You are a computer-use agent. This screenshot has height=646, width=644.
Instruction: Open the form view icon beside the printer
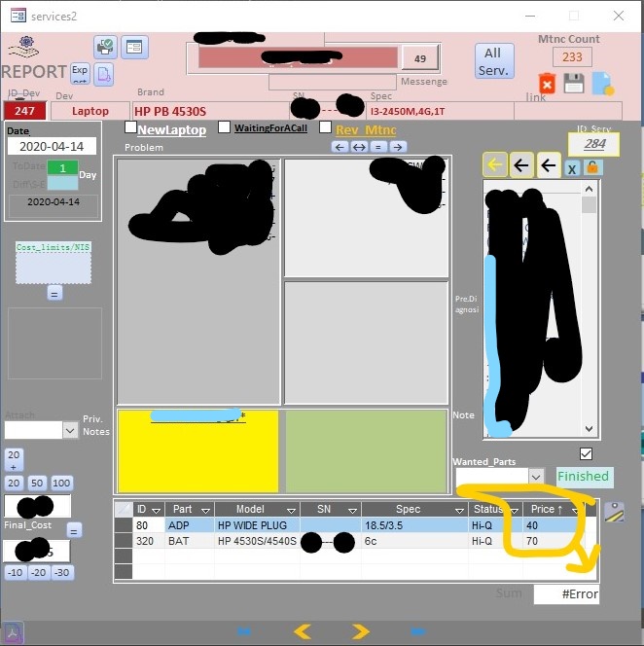click(134, 47)
